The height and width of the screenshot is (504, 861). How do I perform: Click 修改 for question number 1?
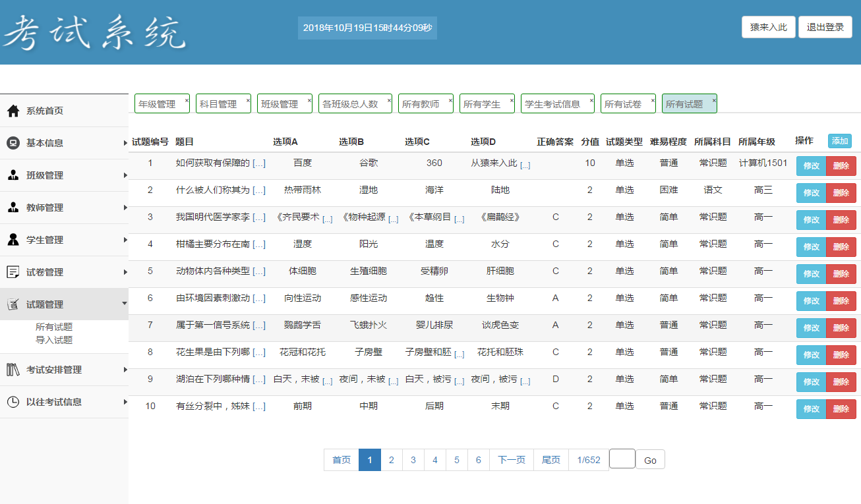[811, 165]
